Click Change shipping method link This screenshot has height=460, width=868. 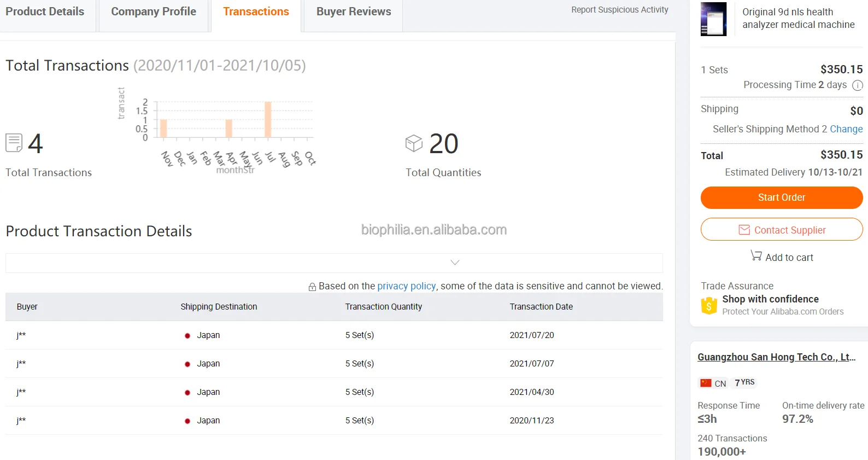click(x=846, y=129)
